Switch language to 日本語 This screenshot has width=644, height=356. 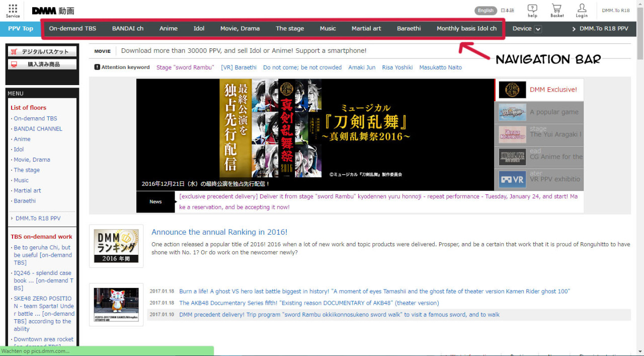point(507,11)
